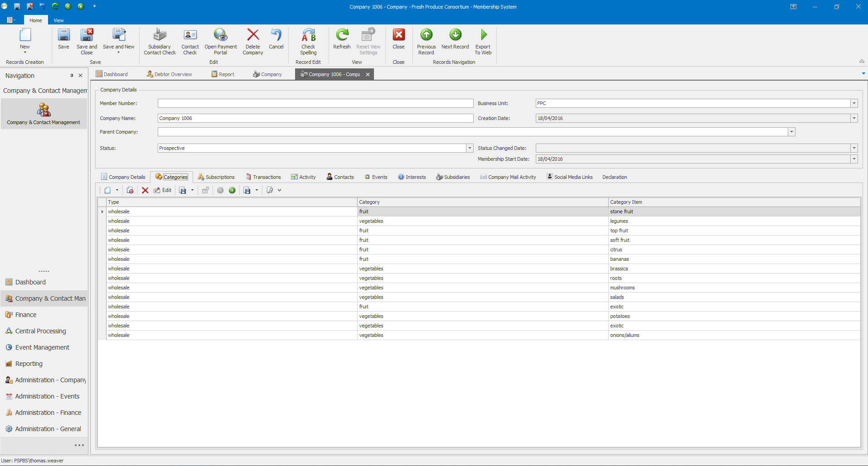This screenshot has height=466, width=868.
Task: Click the Company Name field
Action: pyautogui.click(x=315, y=118)
